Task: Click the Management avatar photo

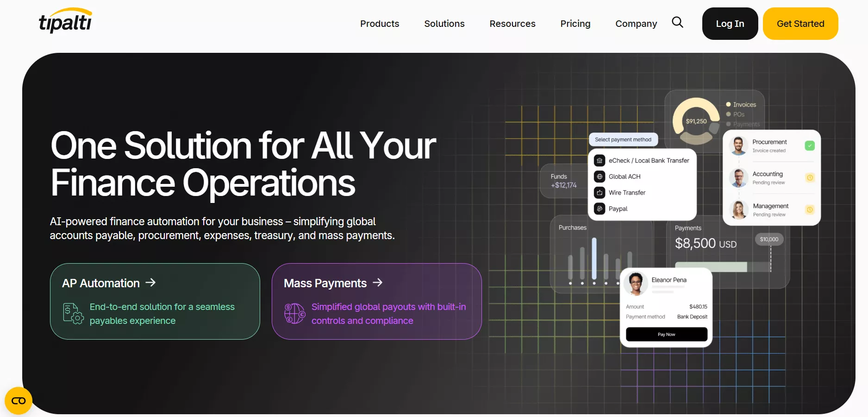Action: click(739, 210)
